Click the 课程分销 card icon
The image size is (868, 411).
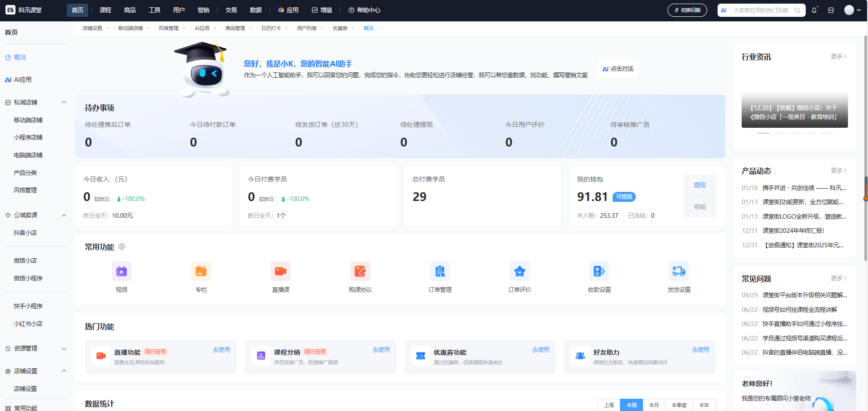pos(261,356)
